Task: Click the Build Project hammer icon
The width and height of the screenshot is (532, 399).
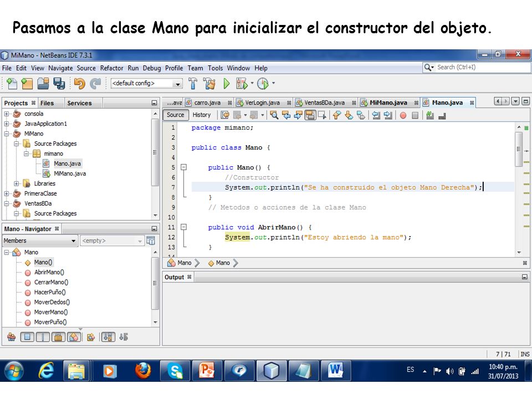Action: point(193,84)
